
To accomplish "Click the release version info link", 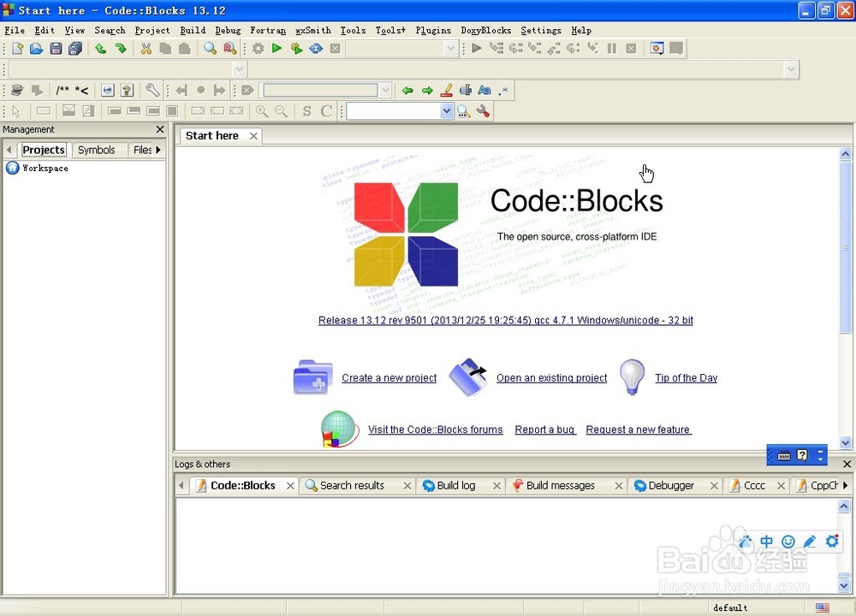I will pyautogui.click(x=506, y=320).
